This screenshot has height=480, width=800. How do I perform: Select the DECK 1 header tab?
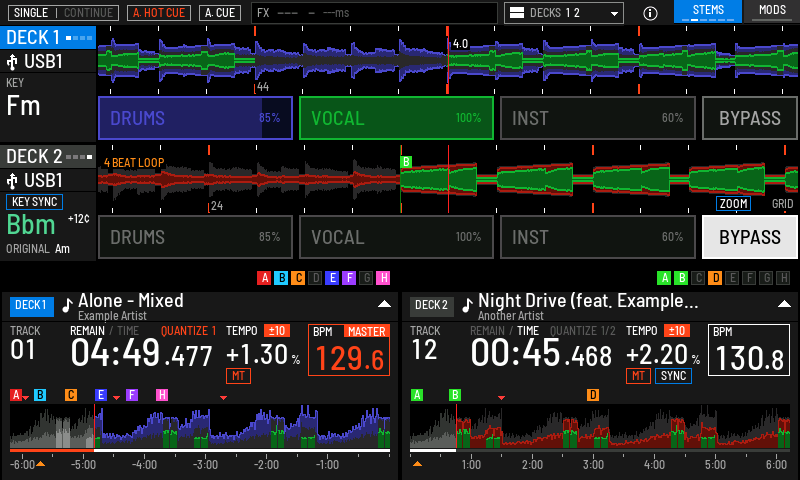(x=48, y=38)
